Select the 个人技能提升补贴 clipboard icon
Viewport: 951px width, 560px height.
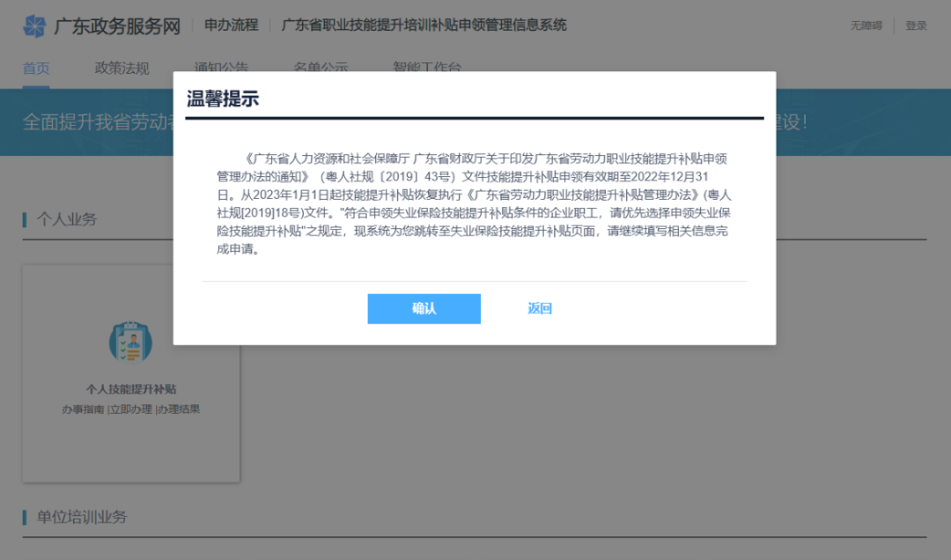[x=129, y=343]
